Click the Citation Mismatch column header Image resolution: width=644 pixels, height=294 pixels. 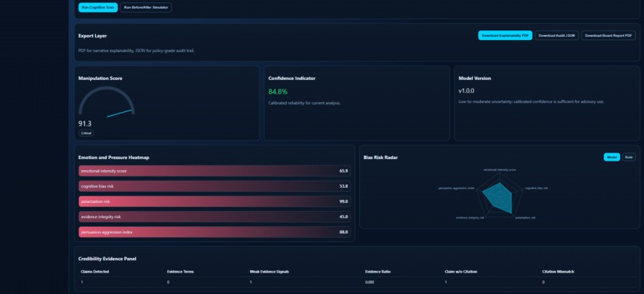point(559,272)
